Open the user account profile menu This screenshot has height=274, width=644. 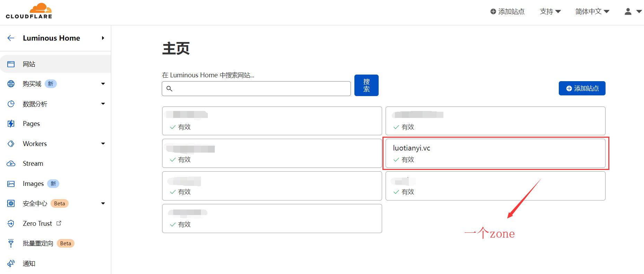point(633,12)
